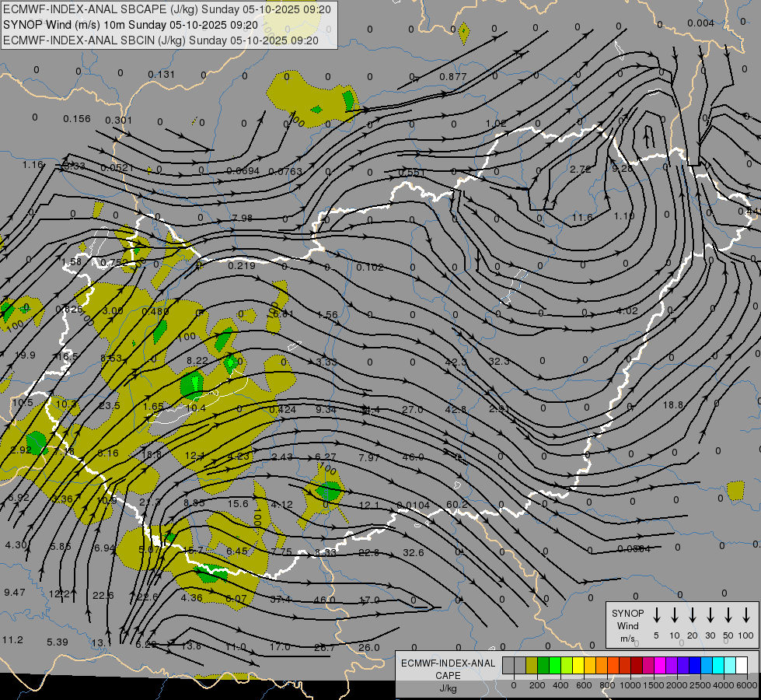
Task: Click the wind arrow above the 50 m/s label
Action: click(728, 615)
